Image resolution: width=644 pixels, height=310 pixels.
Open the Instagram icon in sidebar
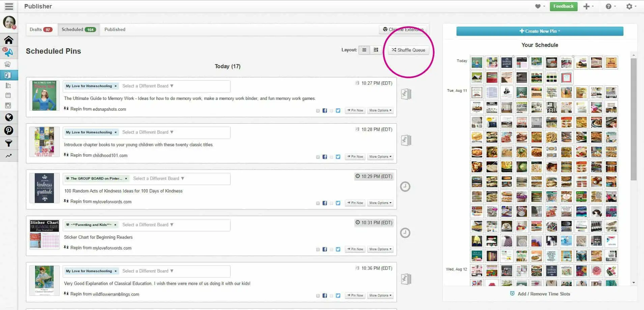pos(8,105)
